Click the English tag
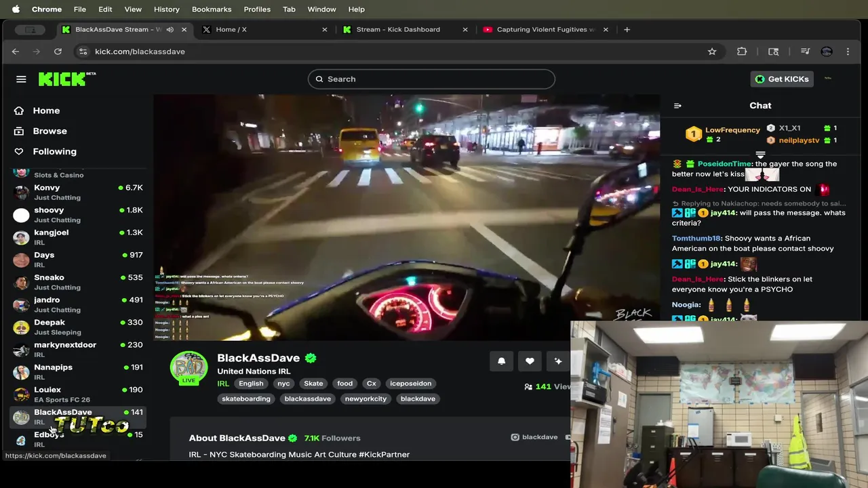This screenshot has width=868, height=488. point(251,384)
